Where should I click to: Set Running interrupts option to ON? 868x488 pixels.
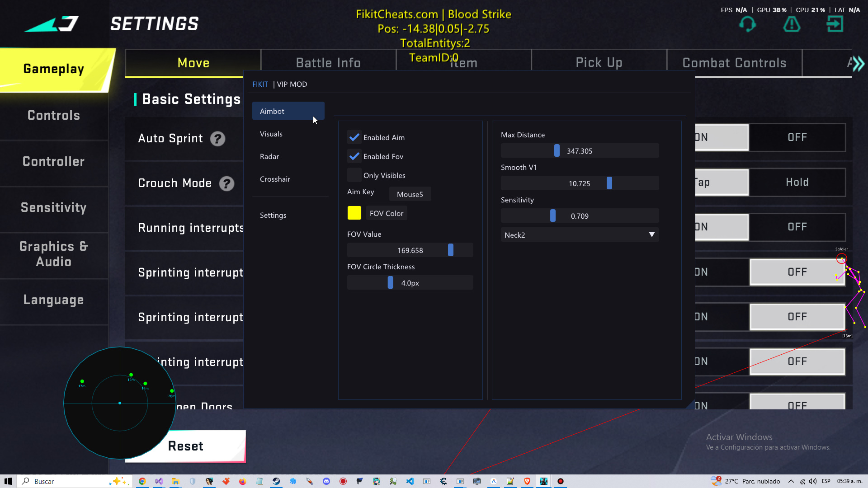pos(722,227)
